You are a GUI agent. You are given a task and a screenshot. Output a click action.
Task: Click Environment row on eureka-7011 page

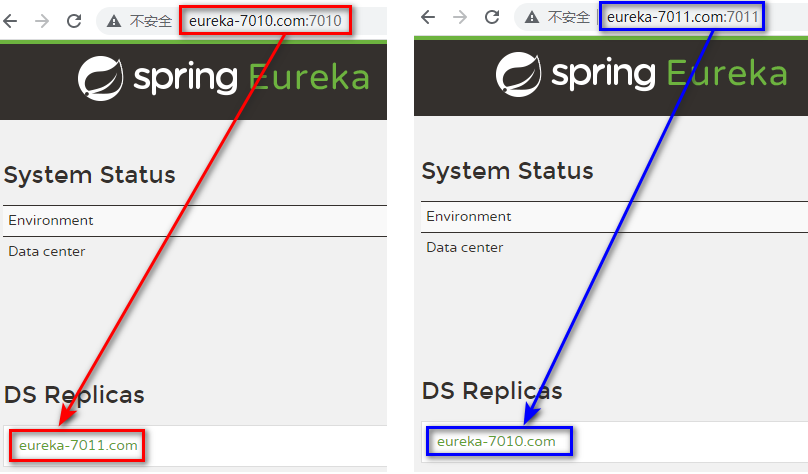pyautogui.click(x=614, y=217)
